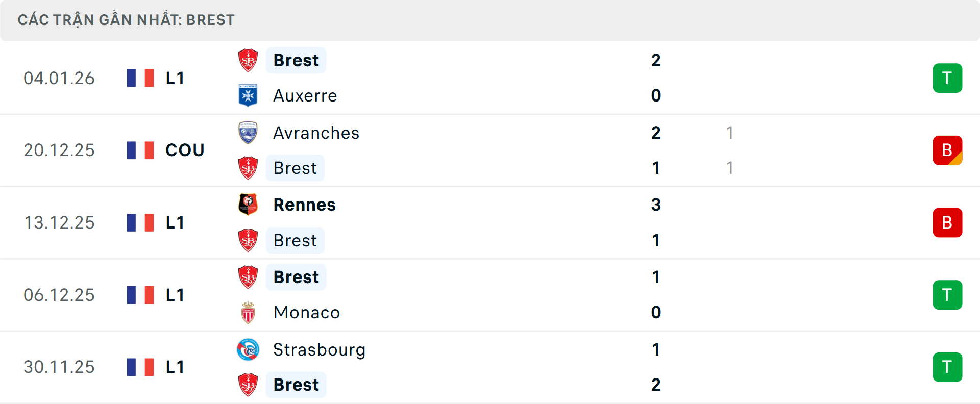This screenshot has width=980, height=404.
Task: Open the Rennes team link
Action: pyautogui.click(x=305, y=205)
